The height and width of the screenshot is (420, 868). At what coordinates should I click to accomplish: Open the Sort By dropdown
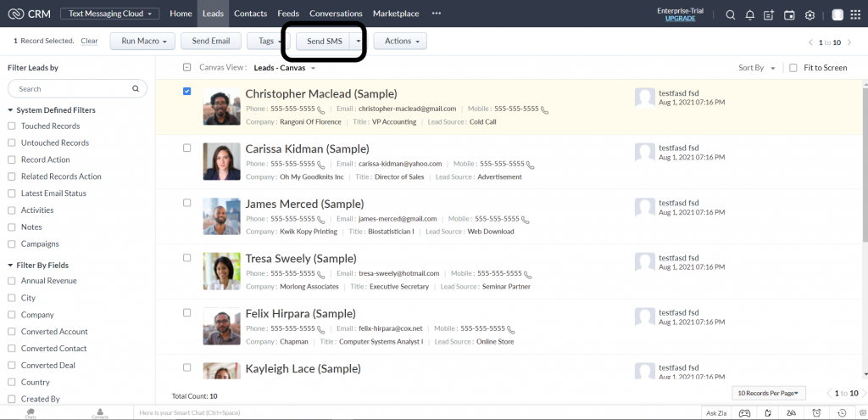coord(757,68)
